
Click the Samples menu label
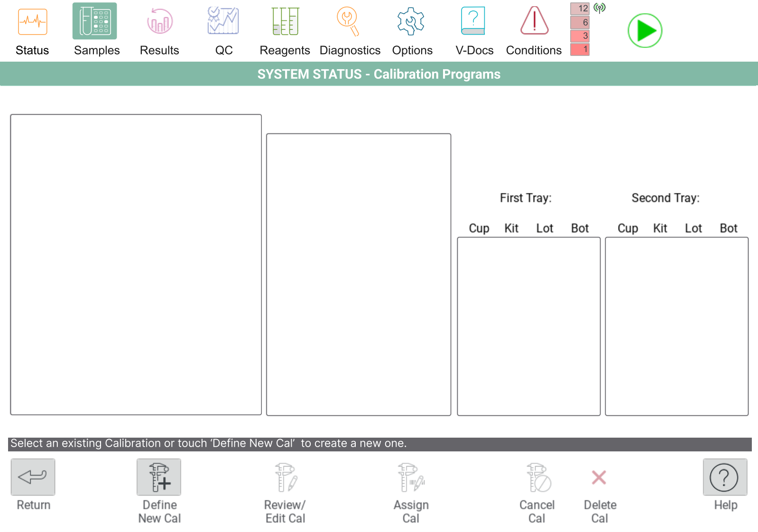point(97,50)
